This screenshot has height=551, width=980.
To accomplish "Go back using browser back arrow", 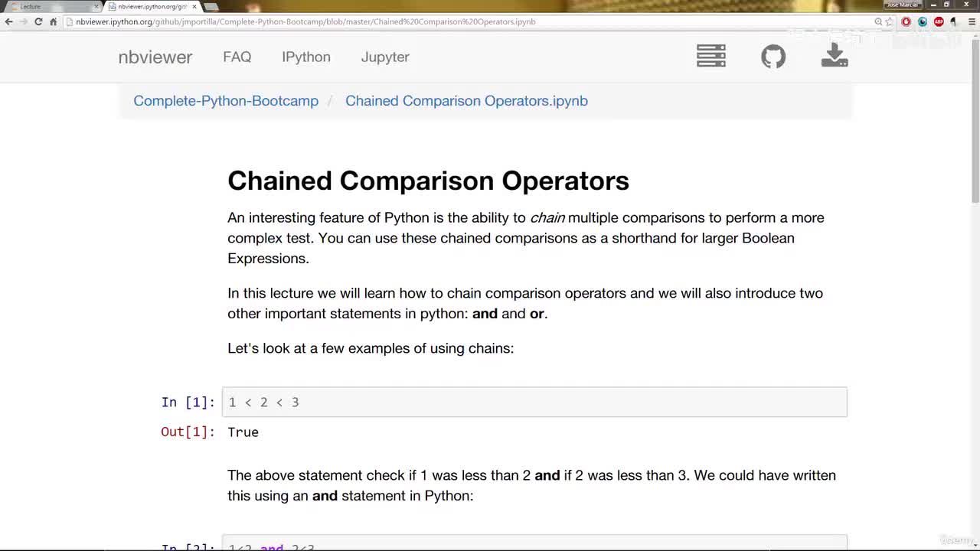I will point(8,21).
